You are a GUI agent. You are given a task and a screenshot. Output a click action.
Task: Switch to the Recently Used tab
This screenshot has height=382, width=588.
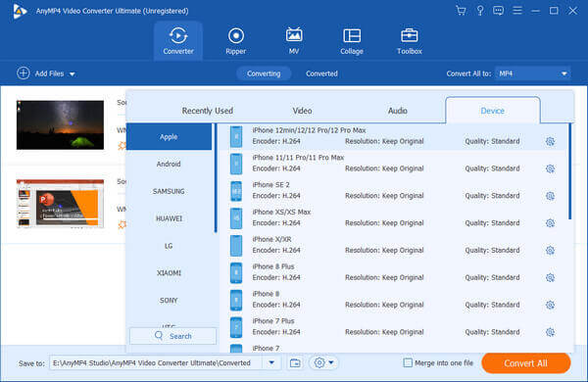(x=208, y=111)
